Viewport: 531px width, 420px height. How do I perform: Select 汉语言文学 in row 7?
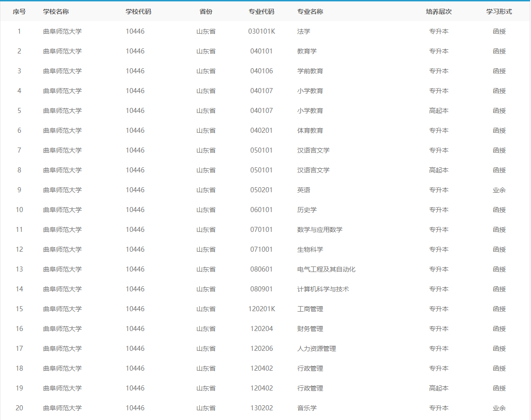click(x=313, y=150)
